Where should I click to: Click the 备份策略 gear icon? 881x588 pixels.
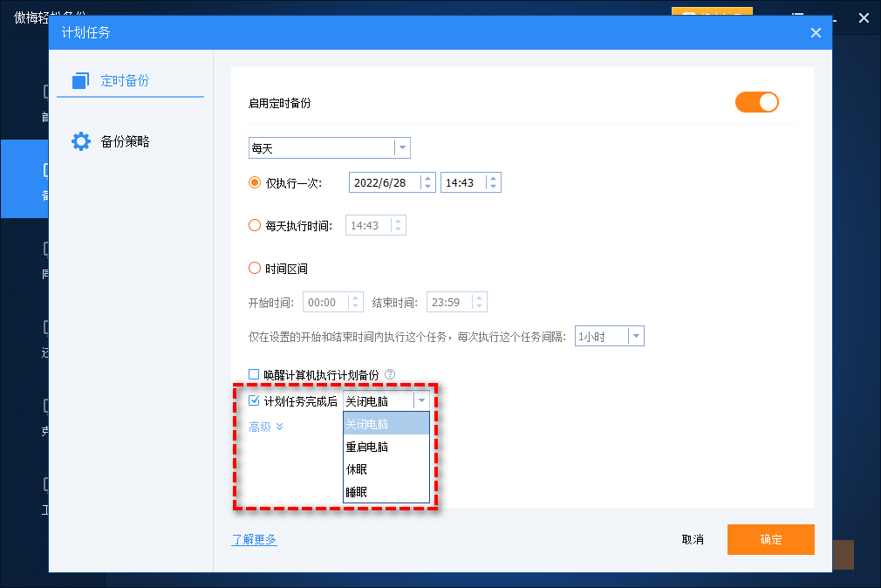[x=81, y=141]
